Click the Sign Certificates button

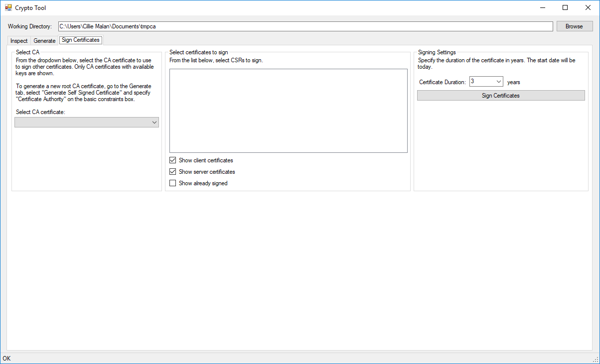tap(501, 96)
